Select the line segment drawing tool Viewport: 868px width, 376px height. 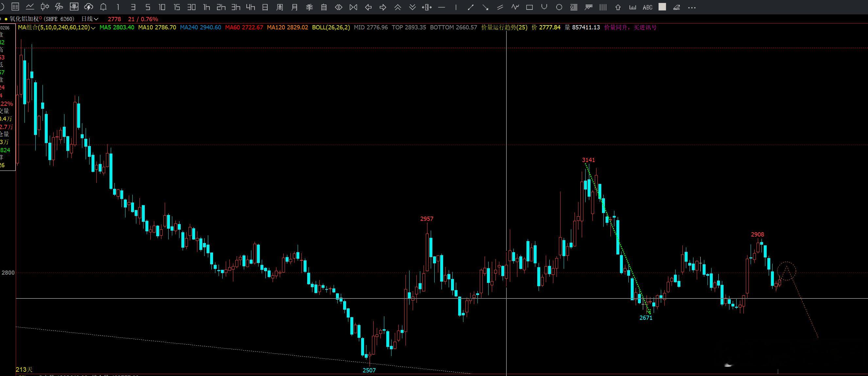point(471,7)
